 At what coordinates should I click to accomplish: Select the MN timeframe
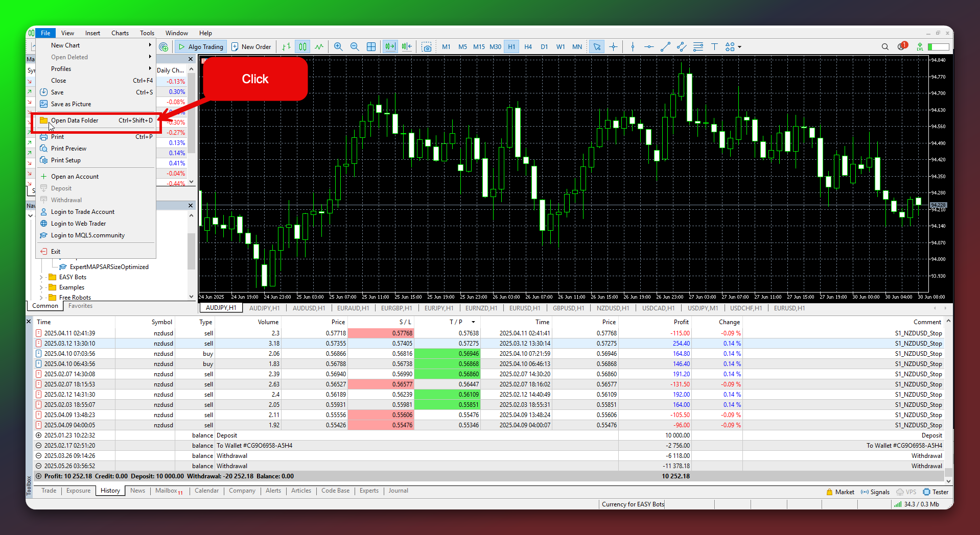tap(577, 46)
